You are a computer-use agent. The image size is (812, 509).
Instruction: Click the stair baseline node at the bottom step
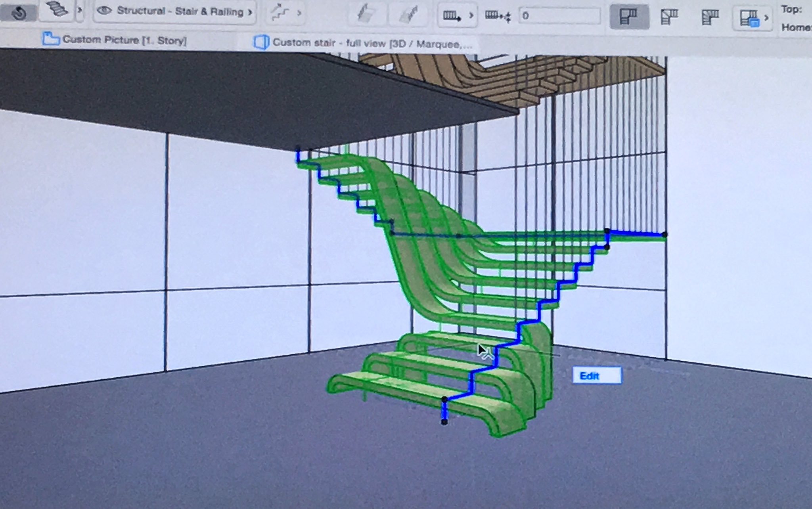(x=444, y=399)
